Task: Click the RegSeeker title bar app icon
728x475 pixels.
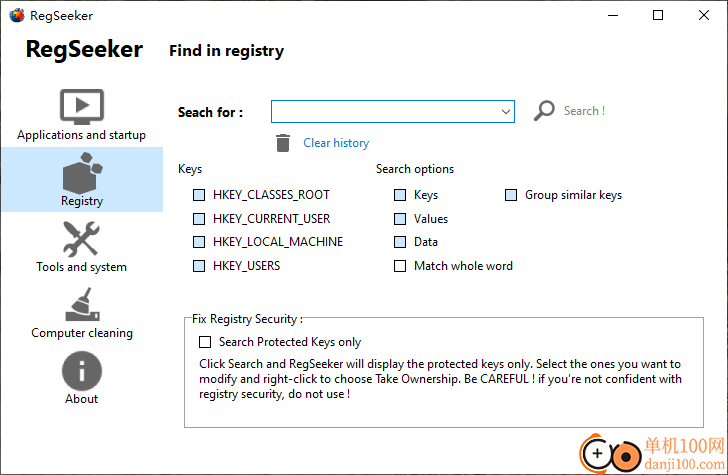Action: pos(17,15)
